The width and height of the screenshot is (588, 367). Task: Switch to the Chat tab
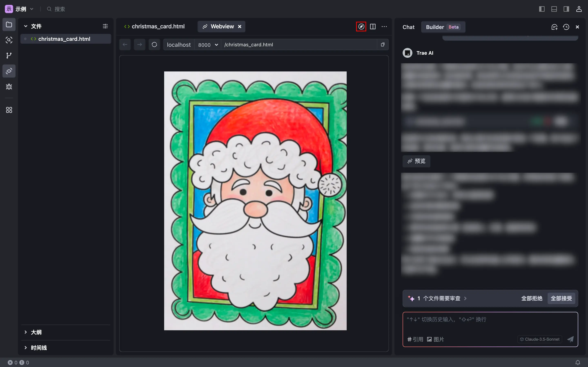pos(409,27)
